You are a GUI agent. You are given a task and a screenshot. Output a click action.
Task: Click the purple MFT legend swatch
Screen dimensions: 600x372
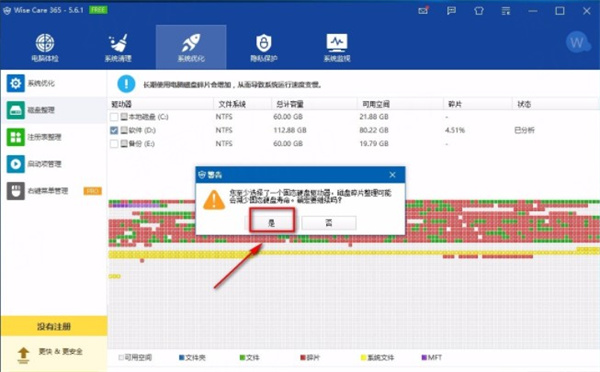pos(424,357)
